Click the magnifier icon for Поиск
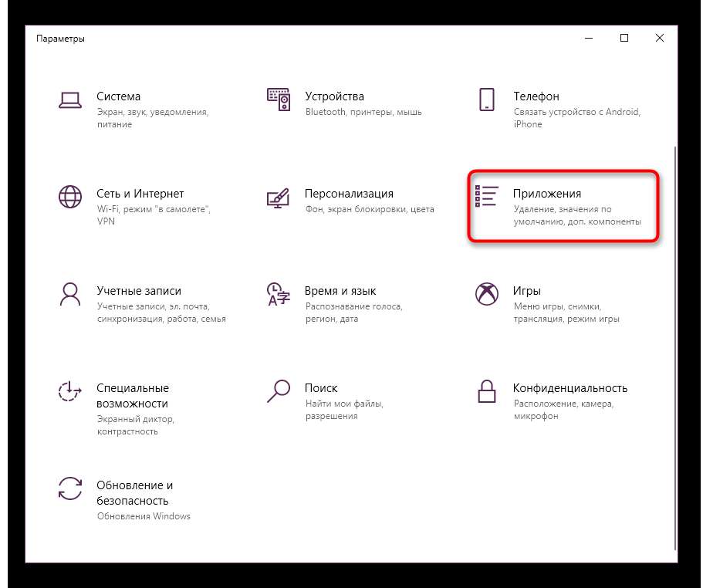The image size is (703, 588). click(278, 391)
